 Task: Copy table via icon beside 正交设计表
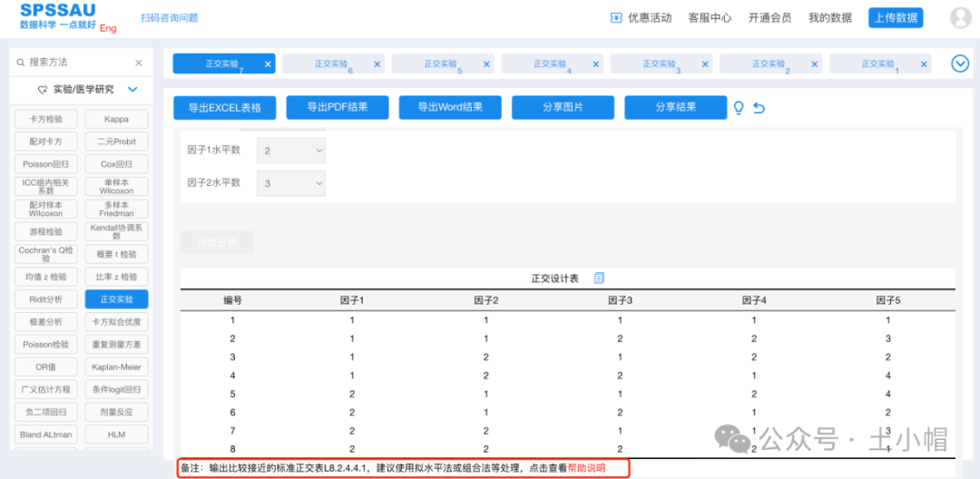[599, 278]
